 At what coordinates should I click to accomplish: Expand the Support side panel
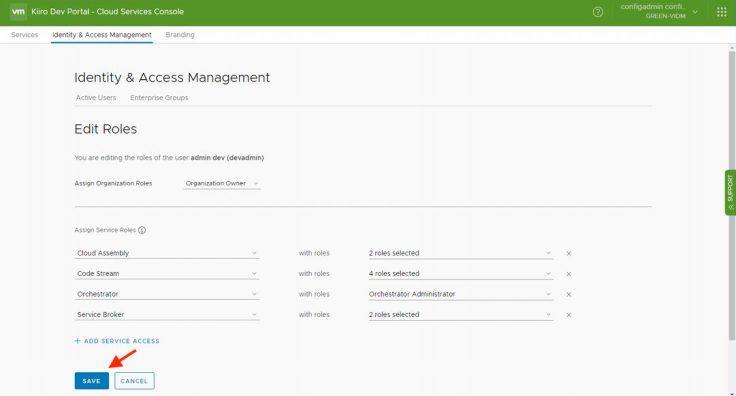pos(730,192)
